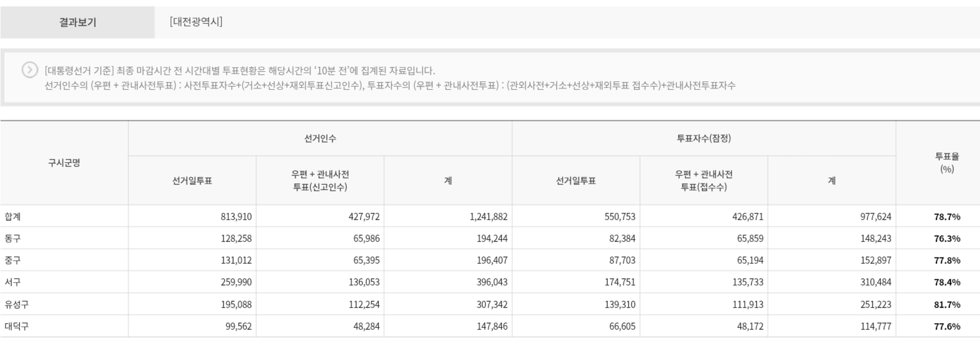Viewport: 980px width, 356px height.
Task: Click the 구시군명 column header
Action: pyautogui.click(x=64, y=163)
